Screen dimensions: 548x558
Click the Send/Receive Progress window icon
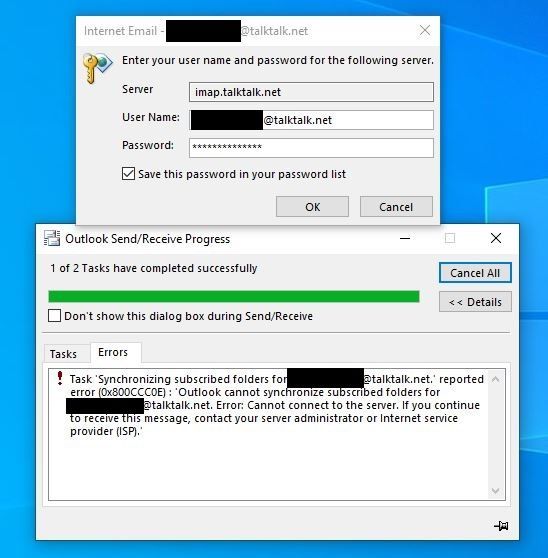click(52, 238)
